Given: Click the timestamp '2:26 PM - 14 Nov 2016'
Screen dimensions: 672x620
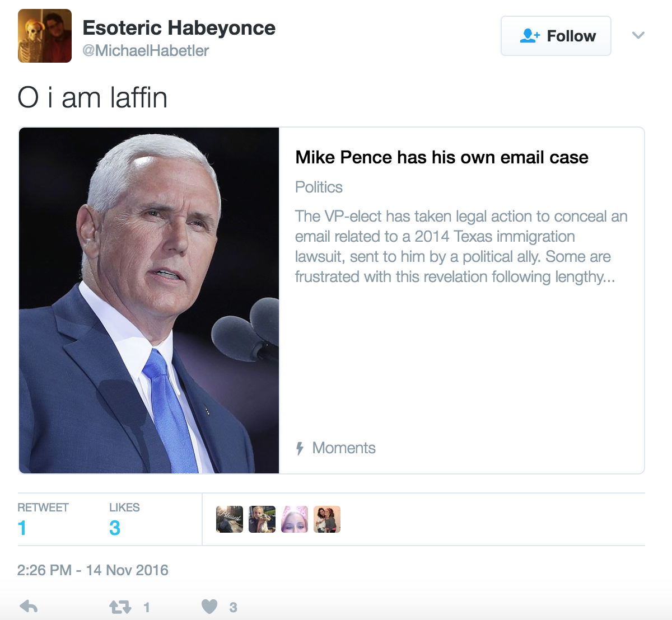Looking at the screenshot, I should [93, 570].
